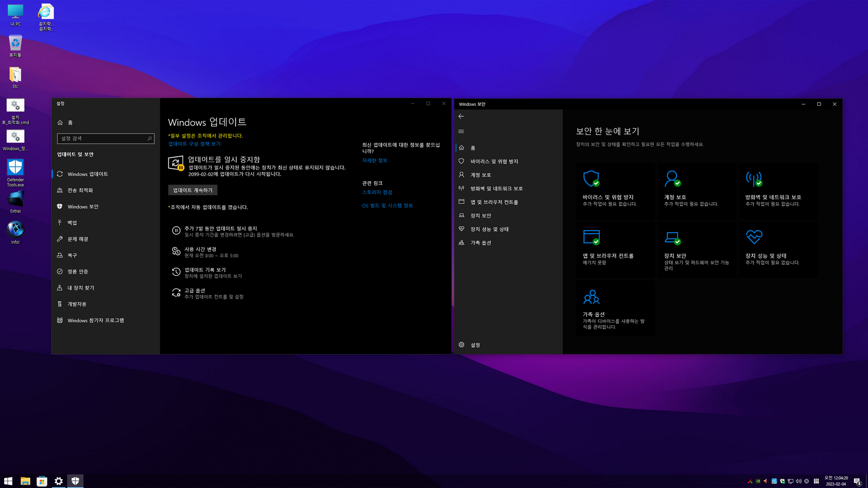Select Recovery in Settings sidebar

(105, 255)
